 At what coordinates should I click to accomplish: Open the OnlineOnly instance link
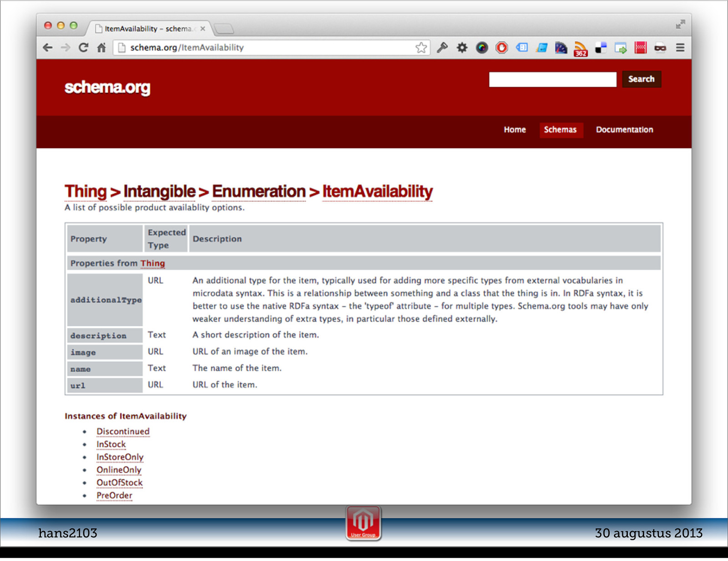pyautogui.click(x=119, y=469)
